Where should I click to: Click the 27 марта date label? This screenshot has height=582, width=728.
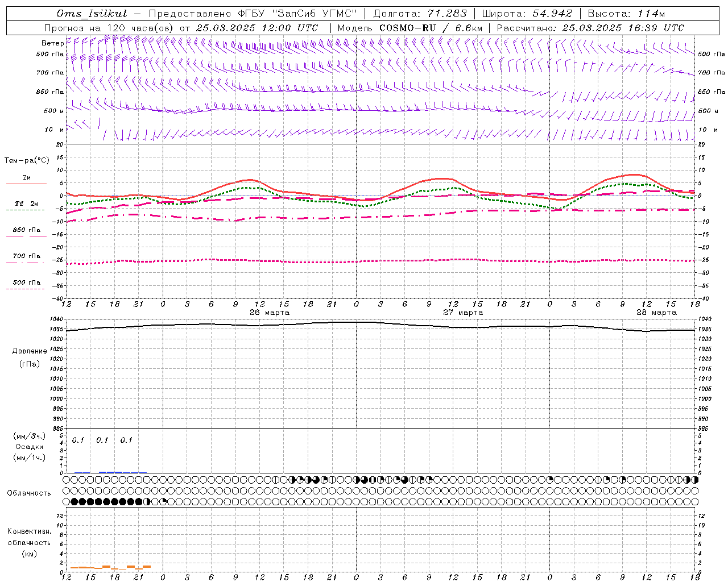[463, 313]
